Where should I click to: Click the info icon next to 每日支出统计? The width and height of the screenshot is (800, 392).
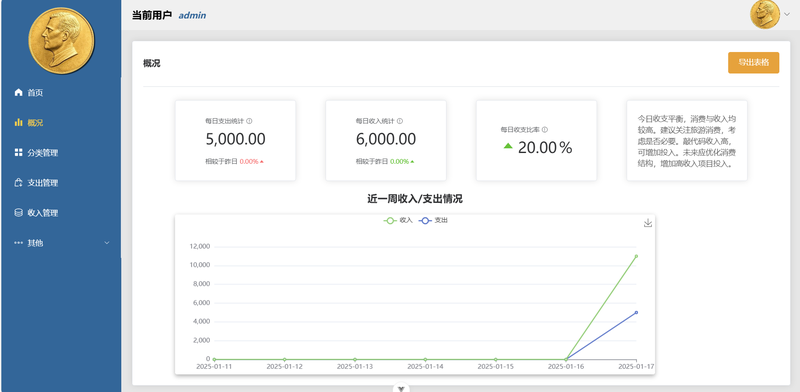(249, 121)
